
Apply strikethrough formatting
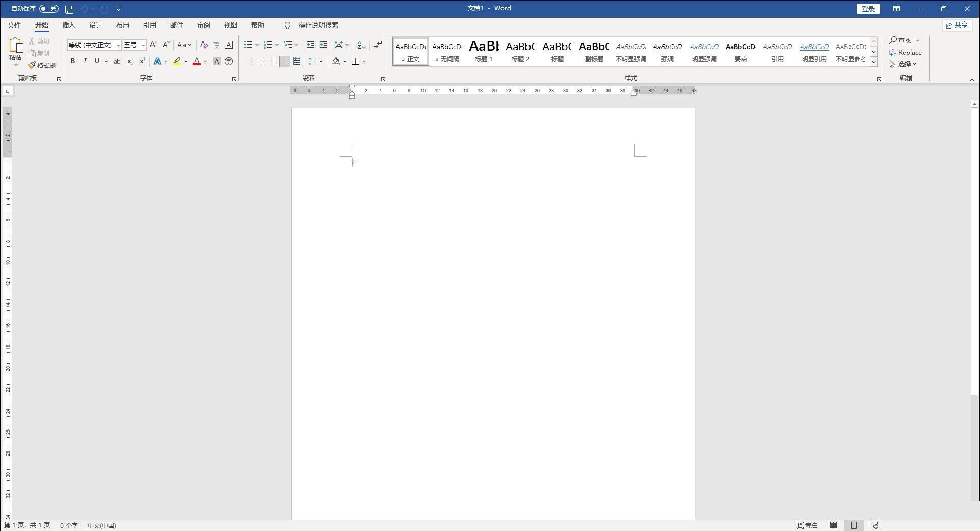click(x=117, y=61)
